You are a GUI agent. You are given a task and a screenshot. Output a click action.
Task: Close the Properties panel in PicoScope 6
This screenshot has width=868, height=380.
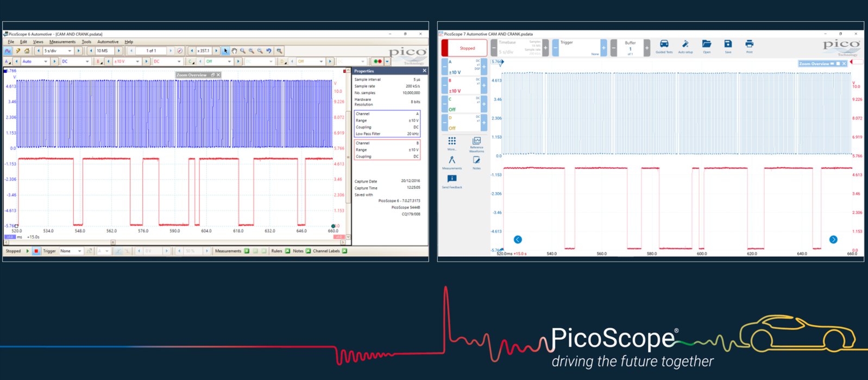coord(424,71)
